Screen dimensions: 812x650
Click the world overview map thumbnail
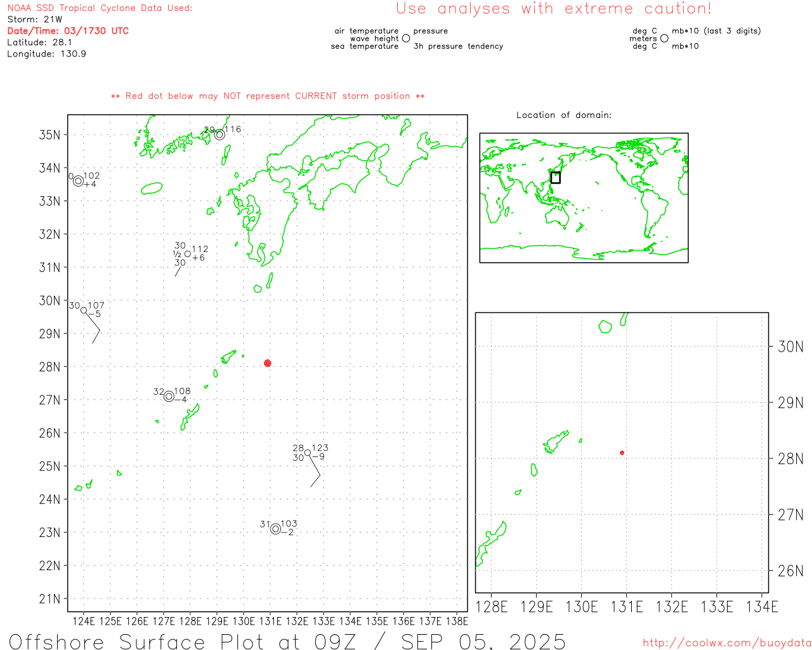click(584, 198)
